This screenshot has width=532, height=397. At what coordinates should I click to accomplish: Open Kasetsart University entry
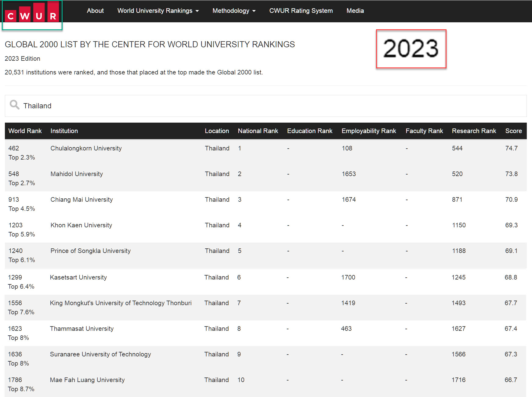pyautogui.click(x=78, y=277)
